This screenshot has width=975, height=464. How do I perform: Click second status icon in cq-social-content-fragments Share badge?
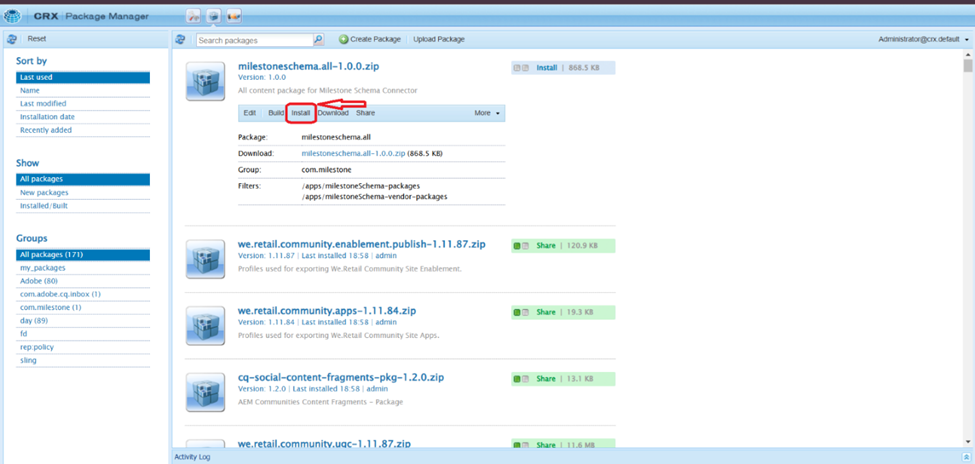pos(525,379)
